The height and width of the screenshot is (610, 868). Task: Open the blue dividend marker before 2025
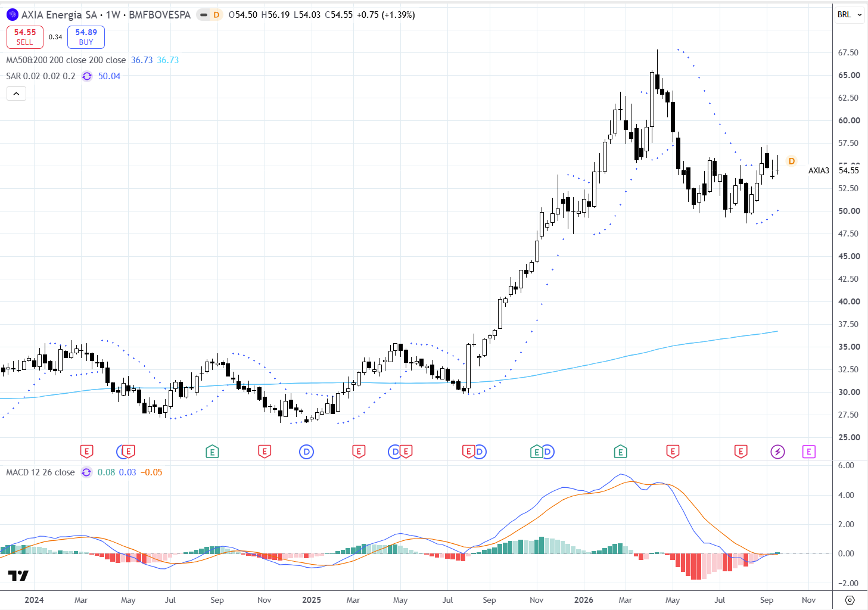coord(306,452)
